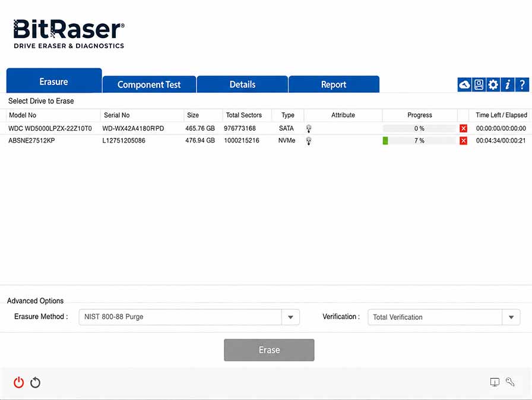Locate the ABSNE27512KP drive bulb icon

(309, 141)
